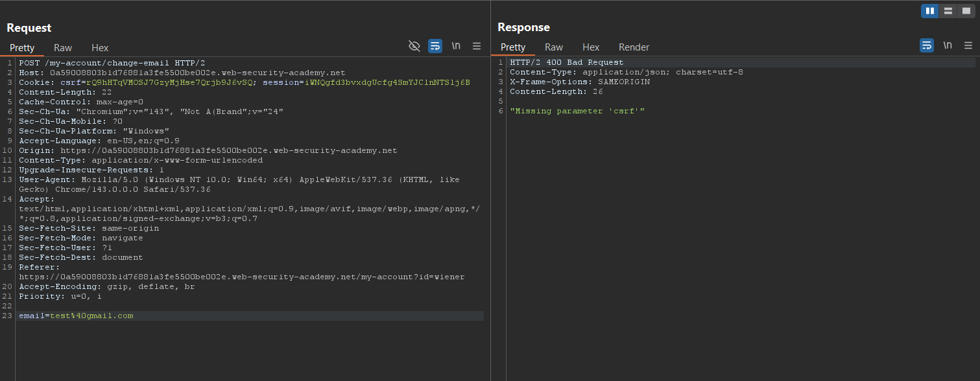Switch to Response Hex tab

pos(591,47)
